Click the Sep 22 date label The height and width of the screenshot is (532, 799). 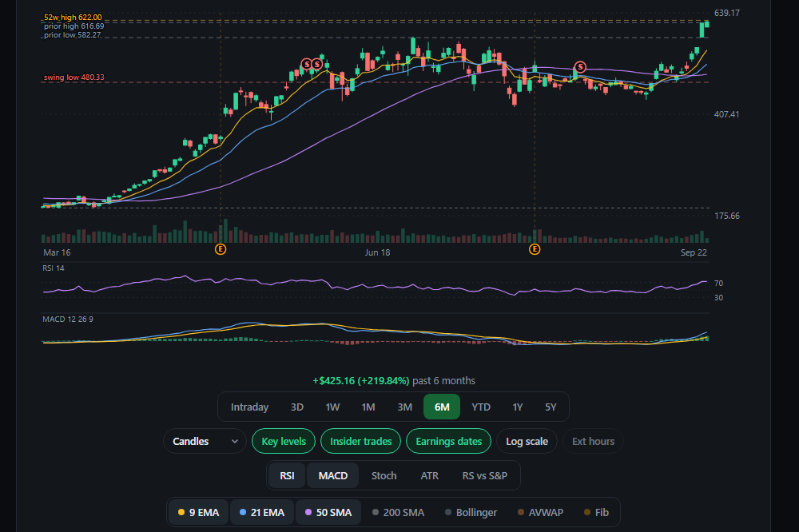694,252
